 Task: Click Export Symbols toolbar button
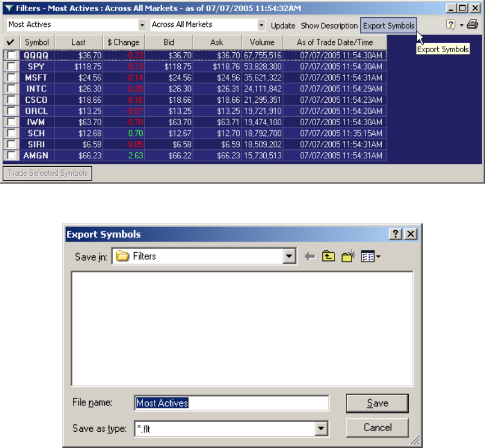[388, 26]
